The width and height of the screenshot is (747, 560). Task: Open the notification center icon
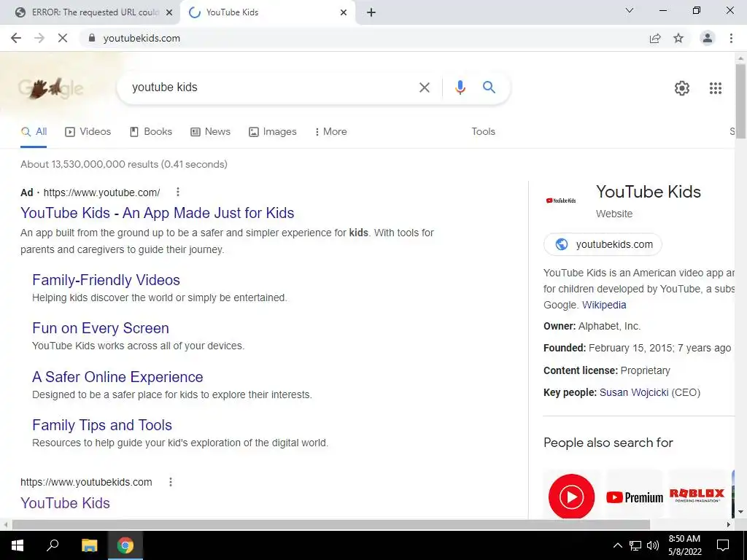(723, 545)
